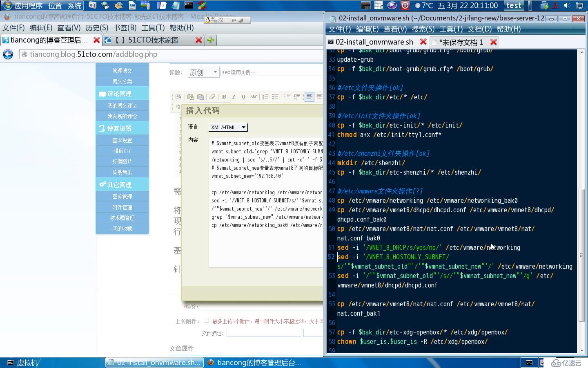Open the 系统 system menu
The height and width of the screenshot is (368, 588).
click(x=74, y=6)
